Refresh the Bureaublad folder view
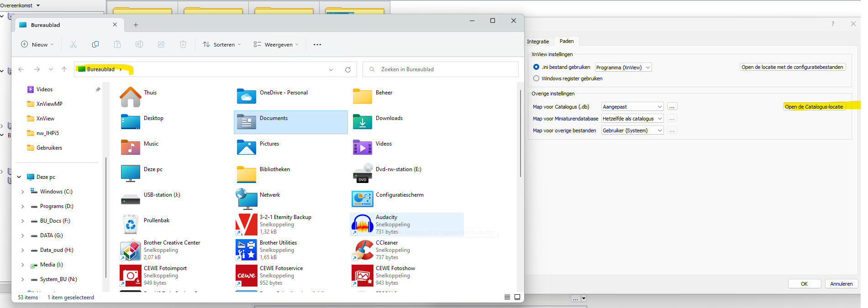Image resolution: width=868 pixels, height=308 pixels. pyautogui.click(x=348, y=70)
